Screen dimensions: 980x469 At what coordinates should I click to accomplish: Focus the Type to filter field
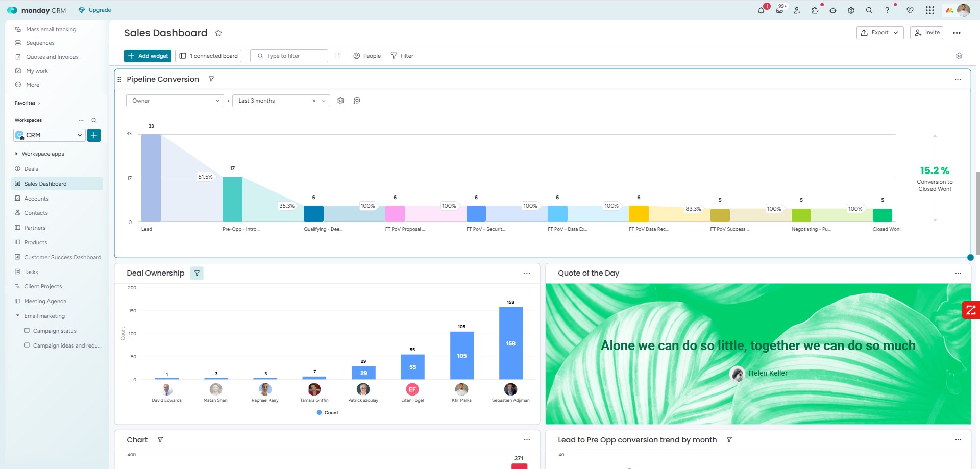click(x=289, y=56)
